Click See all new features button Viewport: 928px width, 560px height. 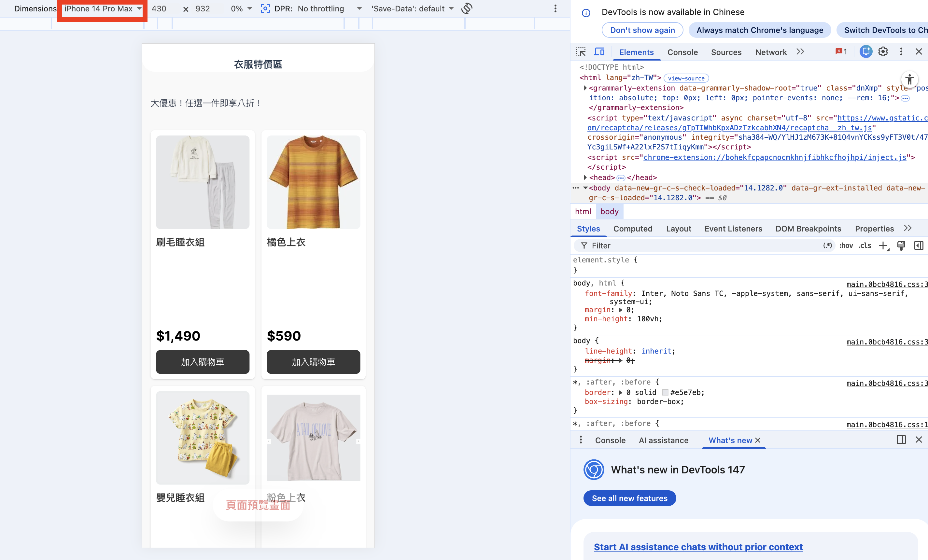(x=629, y=498)
